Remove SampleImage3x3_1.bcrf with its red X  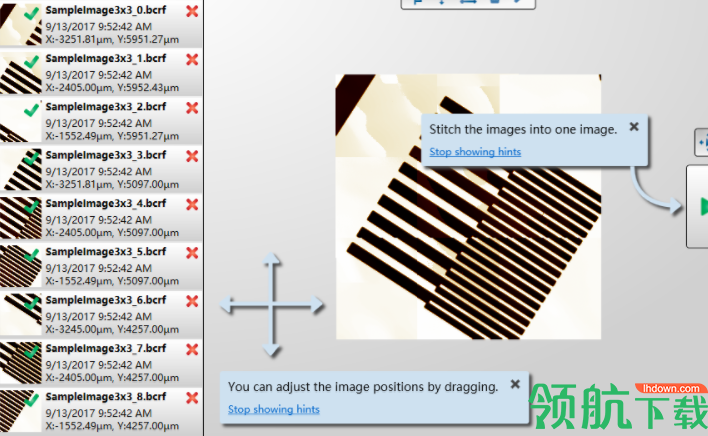pyautogui.click(x=192, y=60)
